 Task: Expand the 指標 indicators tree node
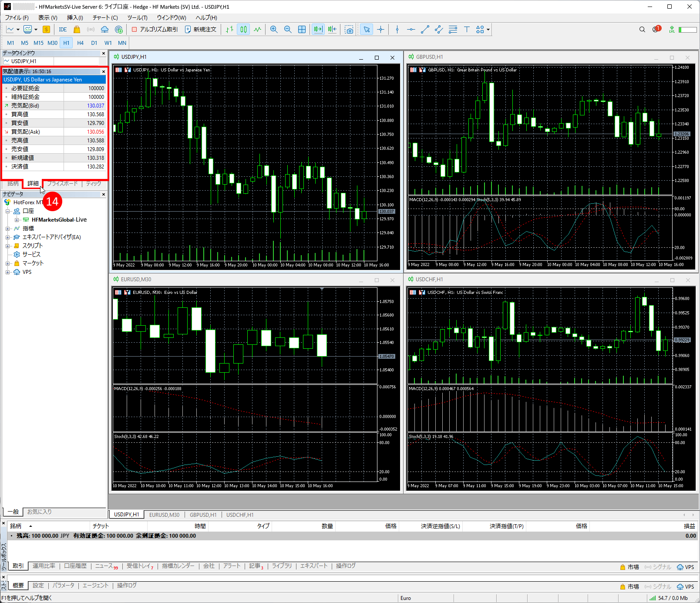[7, 229]
